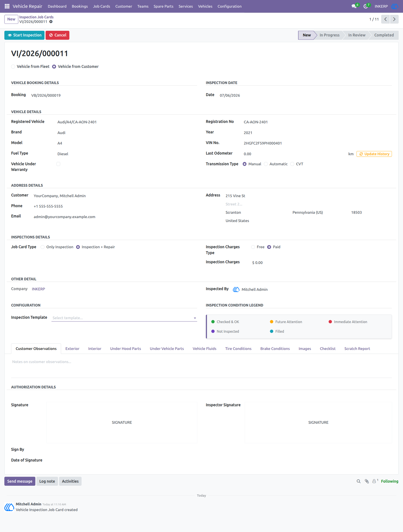The height and width of the screenshot is (532, 403).
Task: Open the conversations chat icon with badge 6
Action: point(355,6)
